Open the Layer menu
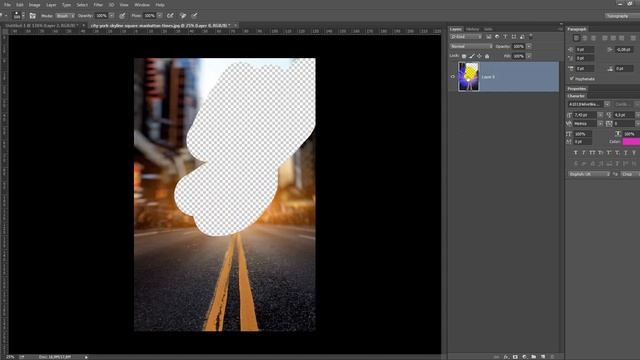Screen dimensions: 640x360 pos(51,5)
